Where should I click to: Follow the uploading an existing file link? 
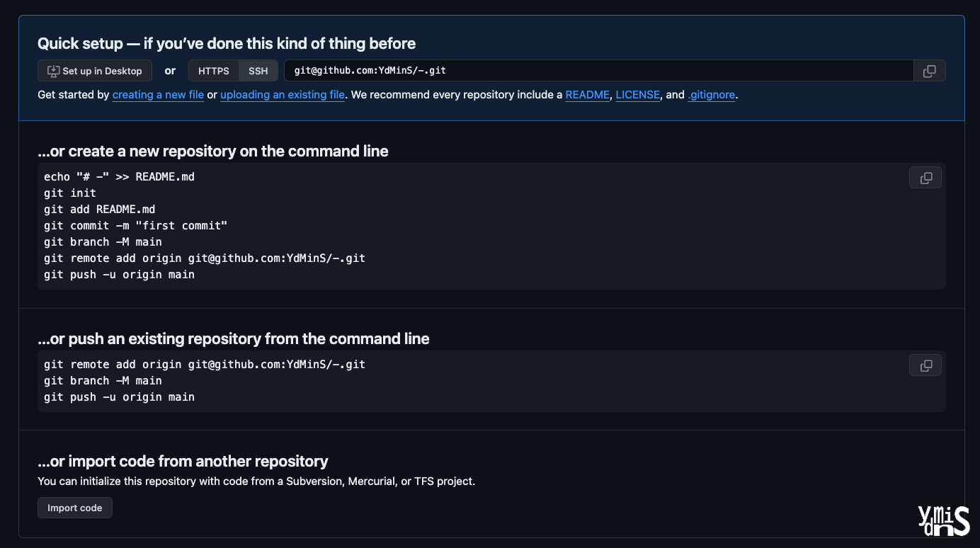283,95
